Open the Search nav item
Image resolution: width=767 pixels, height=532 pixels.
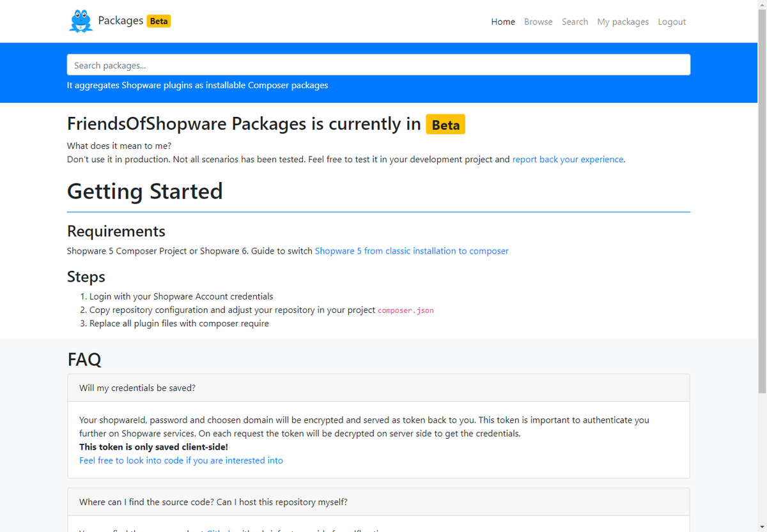[575, 22]
